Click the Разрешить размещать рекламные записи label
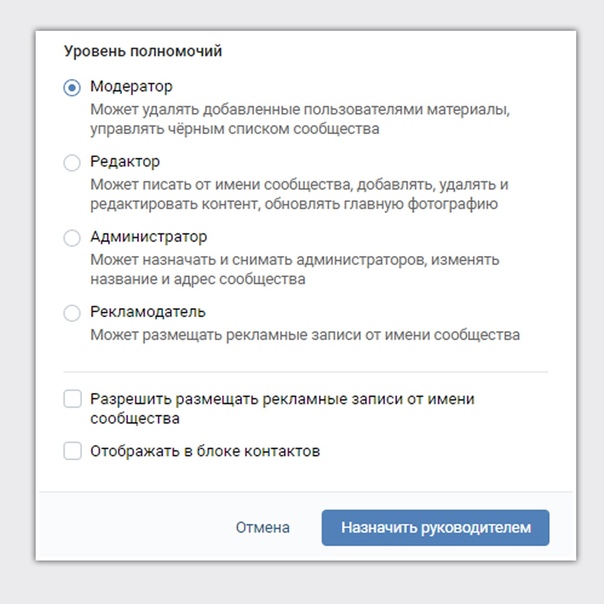The height and width of the screenshot is (604, 604). pos(282,408)
